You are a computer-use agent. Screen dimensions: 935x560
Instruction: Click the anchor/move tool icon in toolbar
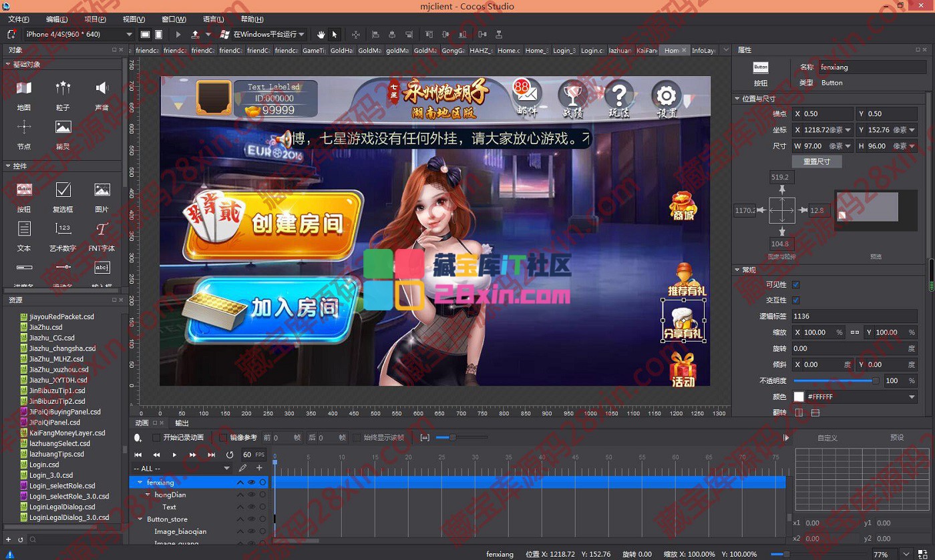coord(355,34)
